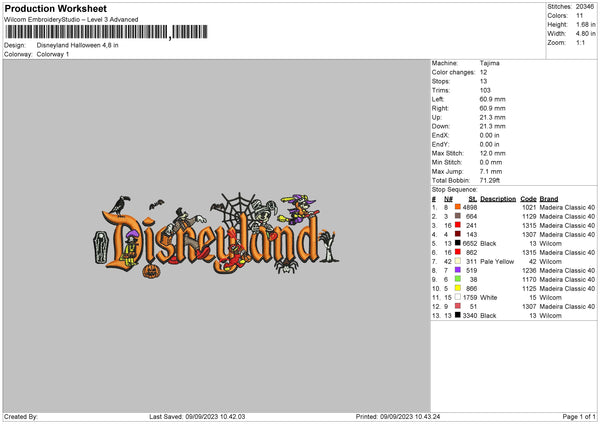Click the Stops value '13'
The width and height of the screenshot is (600, 424).
tap(483, 81)
